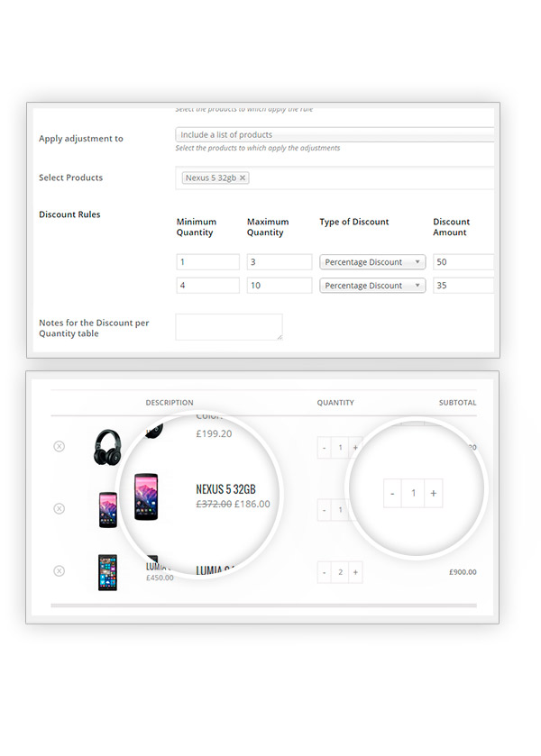Click the 'Apply adjustment to' label
Viewport: 541px width, 756px height.
[81, 139]
